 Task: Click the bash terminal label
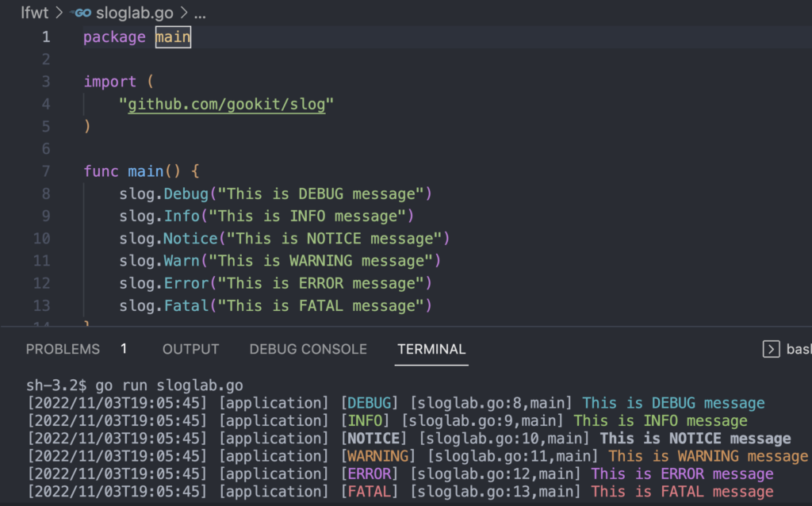(x=801, y=349)
